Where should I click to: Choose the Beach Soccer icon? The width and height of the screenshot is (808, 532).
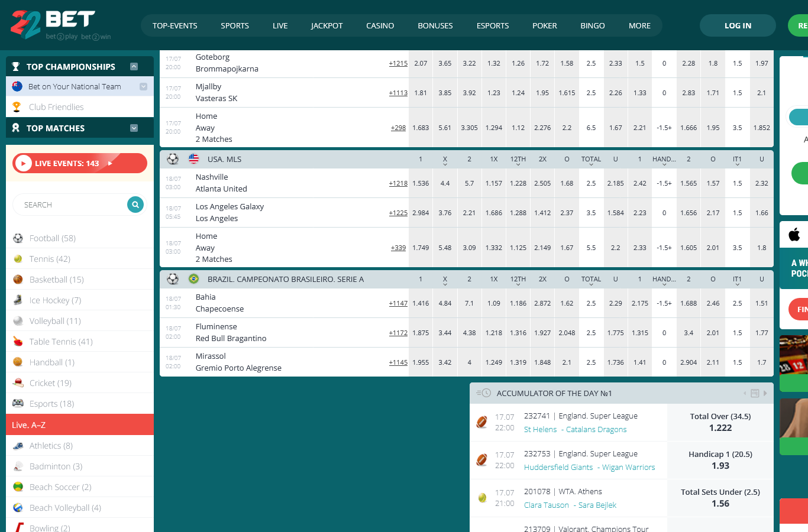click(18, 487)
